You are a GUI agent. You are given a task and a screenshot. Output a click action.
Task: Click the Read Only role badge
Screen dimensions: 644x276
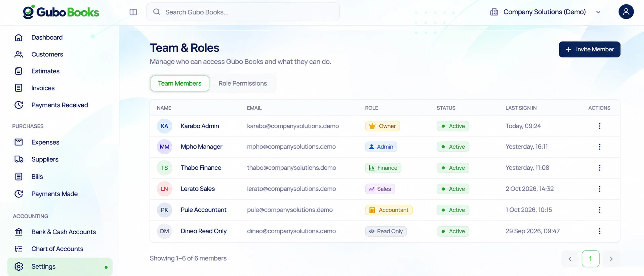click(x=386, y=231)
